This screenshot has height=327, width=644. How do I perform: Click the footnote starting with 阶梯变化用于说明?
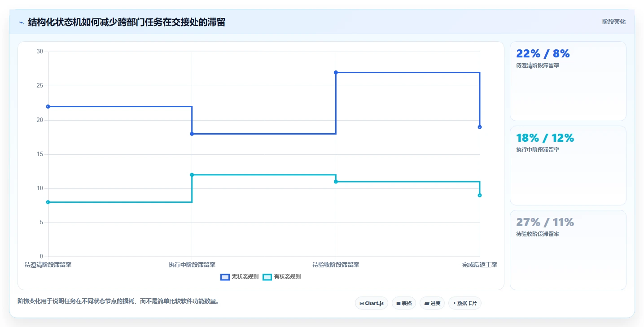[x=119, y=301]
